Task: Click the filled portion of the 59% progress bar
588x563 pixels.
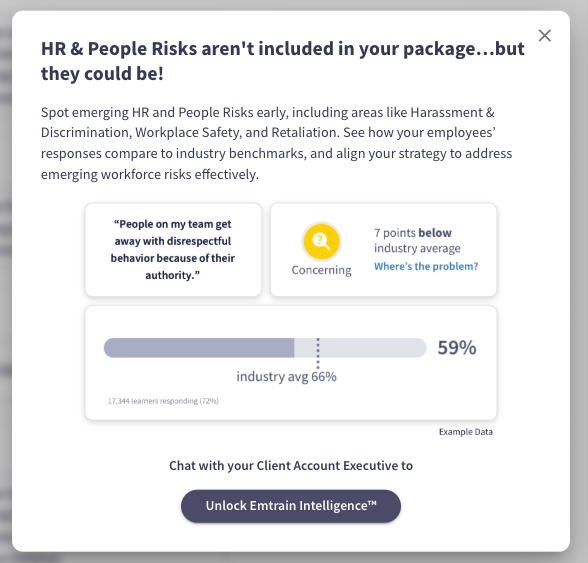Action: (x=199, y=348)
